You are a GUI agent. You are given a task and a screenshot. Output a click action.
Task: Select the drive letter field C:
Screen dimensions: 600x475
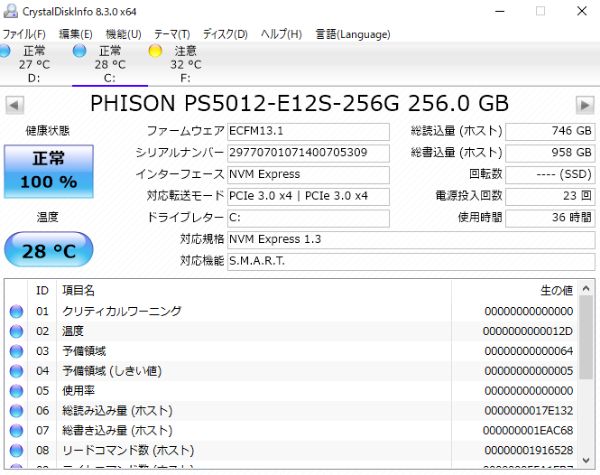(308, 218)
